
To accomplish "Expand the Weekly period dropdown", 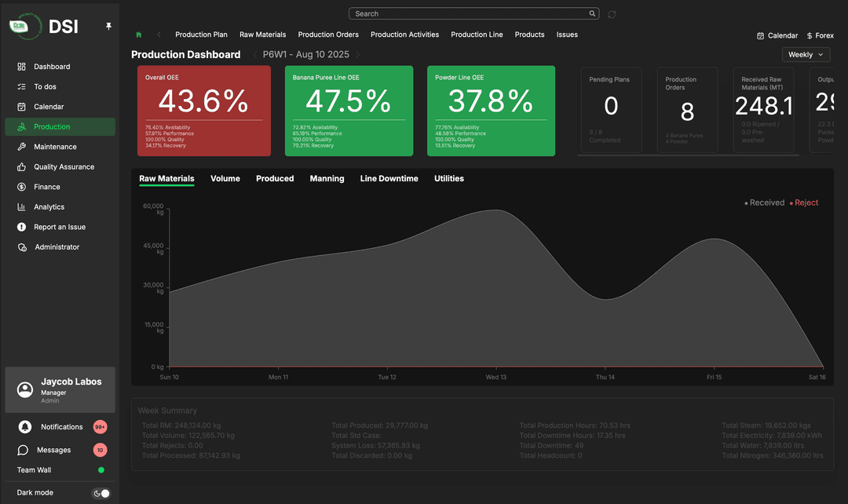I will pyautogui.click(x=806, y=54).
